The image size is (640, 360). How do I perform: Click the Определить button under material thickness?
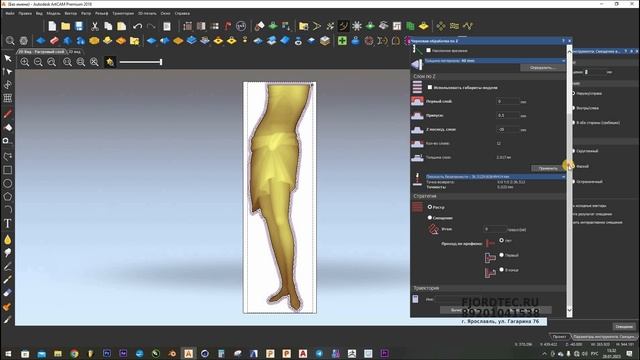click(542, 68)
